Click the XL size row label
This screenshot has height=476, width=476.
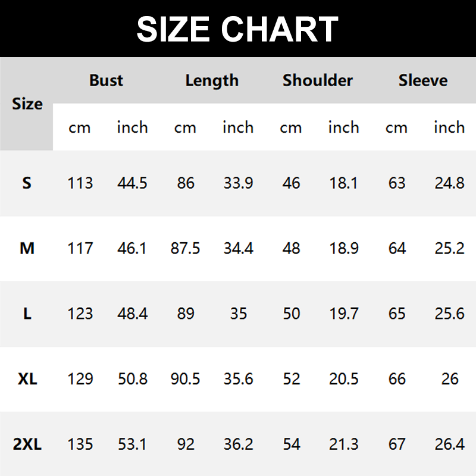coord(27,378)
